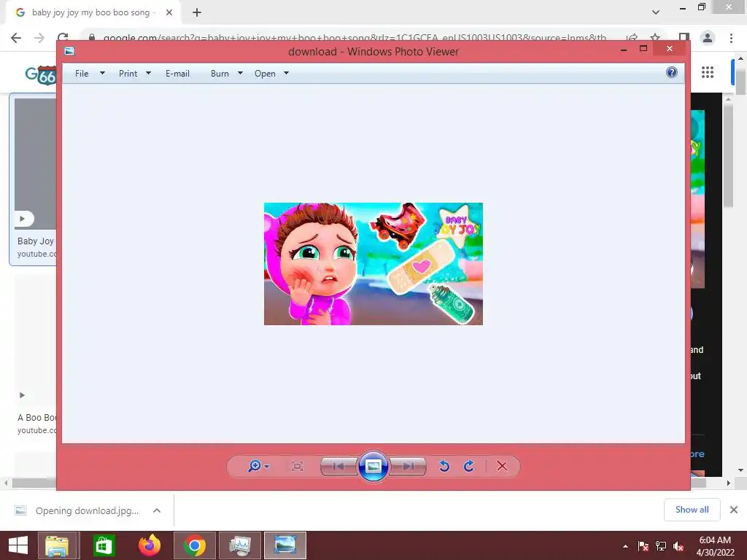Expand the Burn dropdown arrow
Screen dimensions: 747x560
(x=240, y=74)
